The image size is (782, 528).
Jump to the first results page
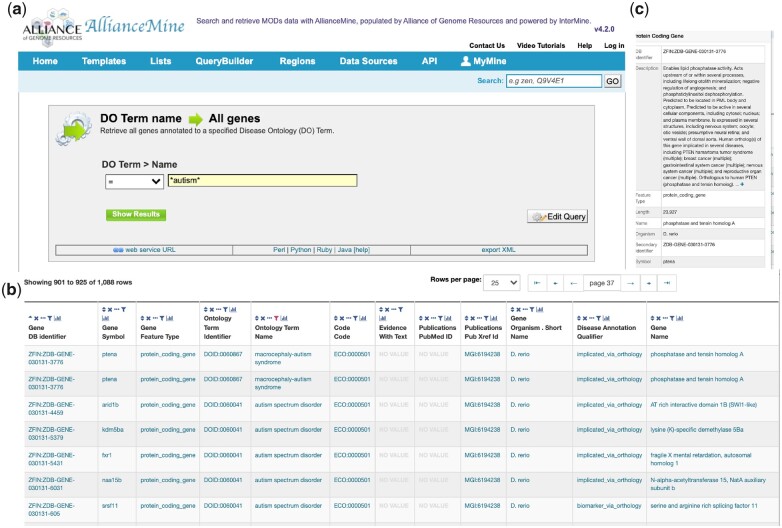(x=537, y=283)
